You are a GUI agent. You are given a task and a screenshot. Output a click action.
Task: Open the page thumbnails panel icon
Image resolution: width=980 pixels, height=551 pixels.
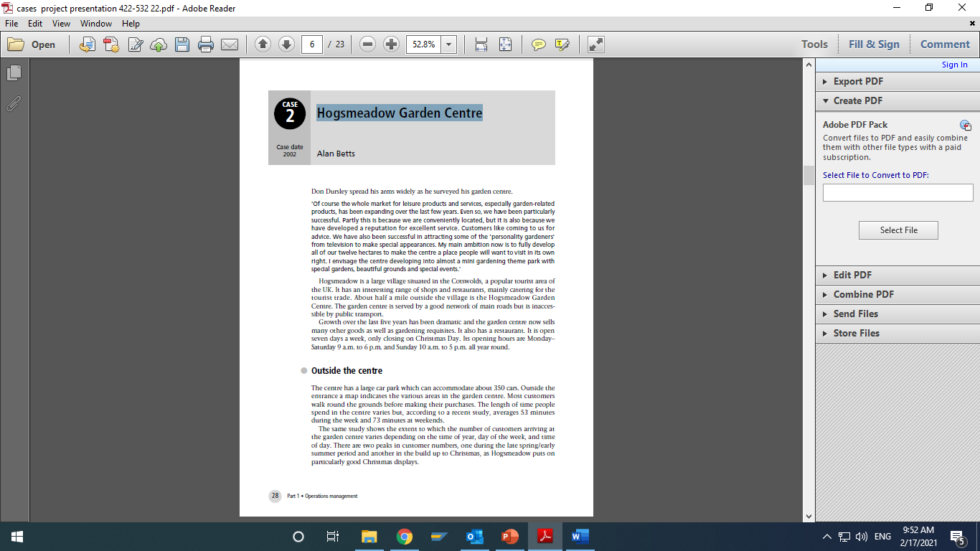point(14,73)
